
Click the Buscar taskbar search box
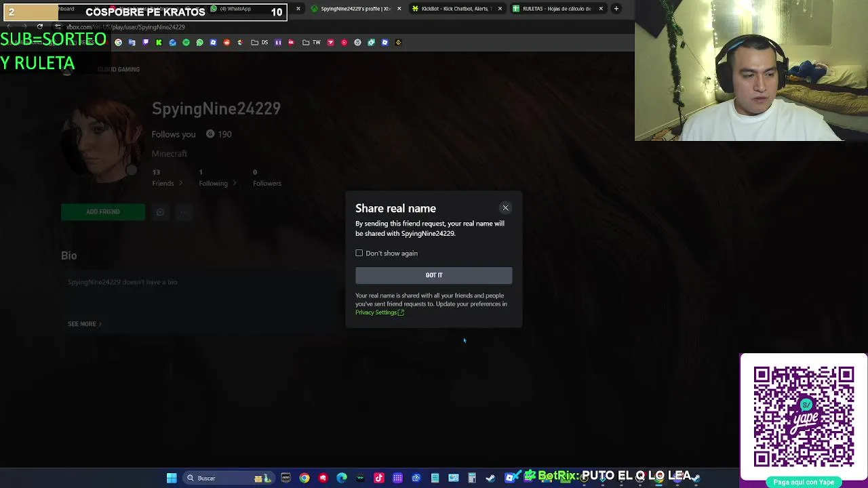(x=229, y=478)
